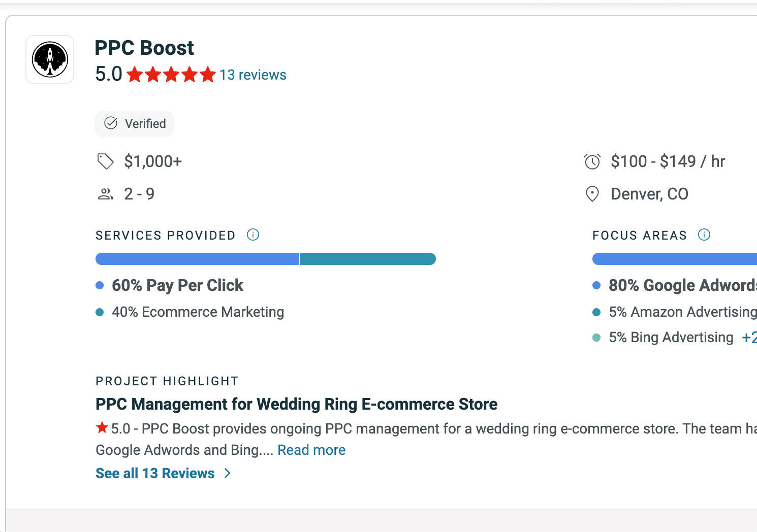This screenshot has width=757, height=532.
Task: Expand reviews using See all chevron arrow
Action: (x=227, y=473)
